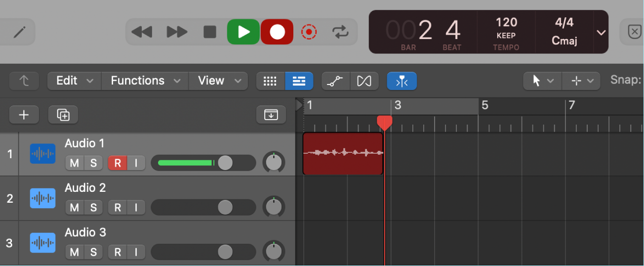The height and width of the screenshot is (266, 644).
Task: Click the red playhead marker
Action: [384, 123]
